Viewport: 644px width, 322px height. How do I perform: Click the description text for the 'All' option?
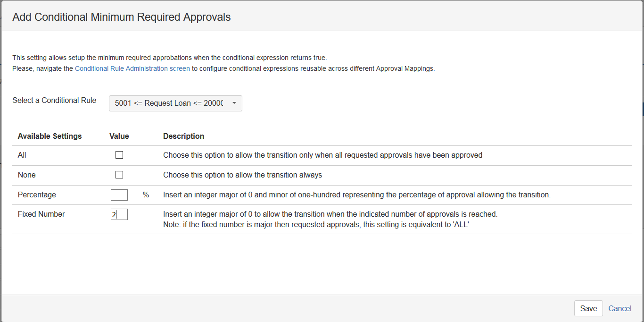322,155
